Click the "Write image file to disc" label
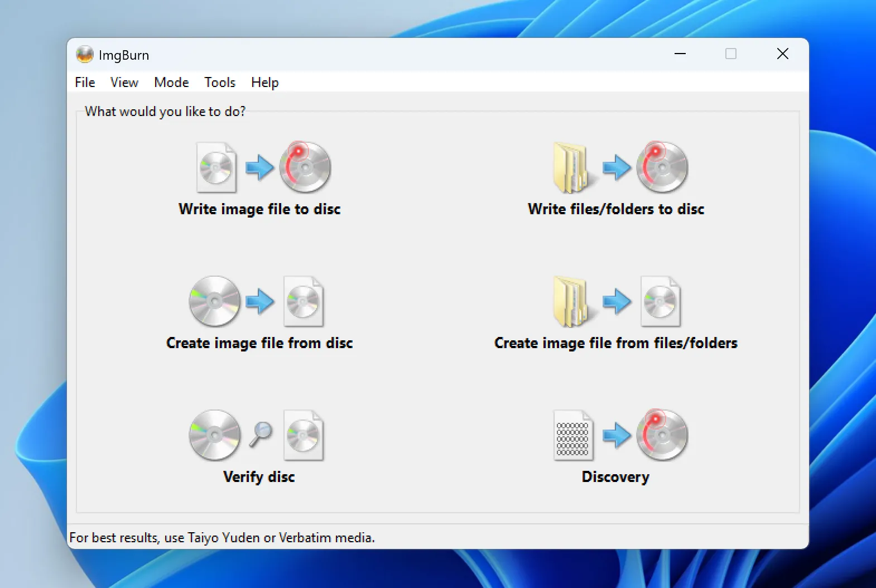This screenshot has height=588, width=876. (259, 209)
